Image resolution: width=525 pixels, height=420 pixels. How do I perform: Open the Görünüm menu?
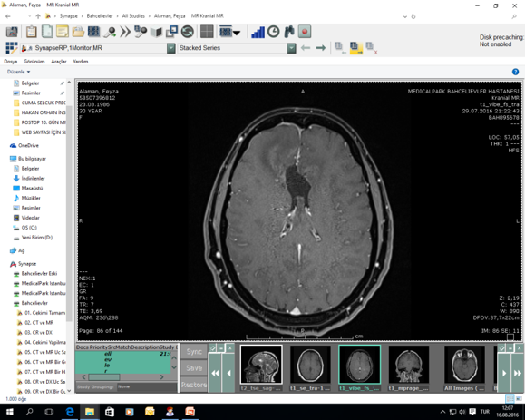click(x=34, y=62)
